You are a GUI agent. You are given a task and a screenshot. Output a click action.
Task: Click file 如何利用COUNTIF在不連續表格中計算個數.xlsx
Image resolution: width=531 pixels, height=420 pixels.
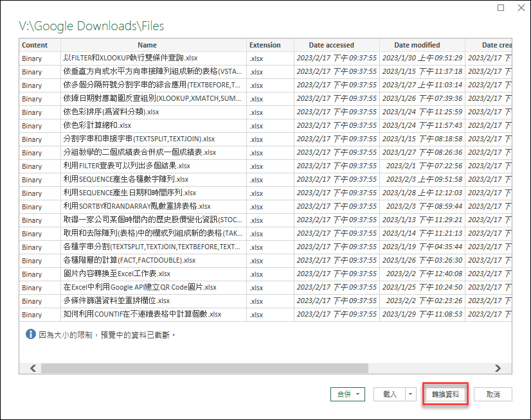(x=142, y=315)
